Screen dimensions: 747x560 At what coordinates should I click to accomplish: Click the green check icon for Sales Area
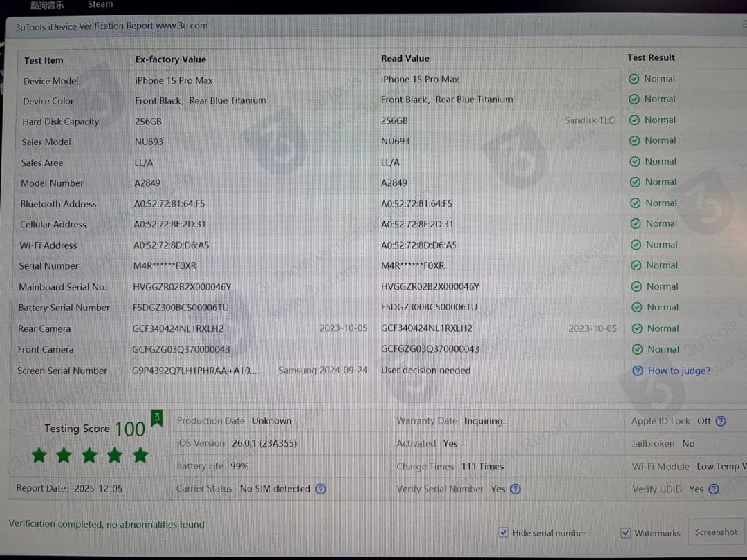(x=634, y=161)
